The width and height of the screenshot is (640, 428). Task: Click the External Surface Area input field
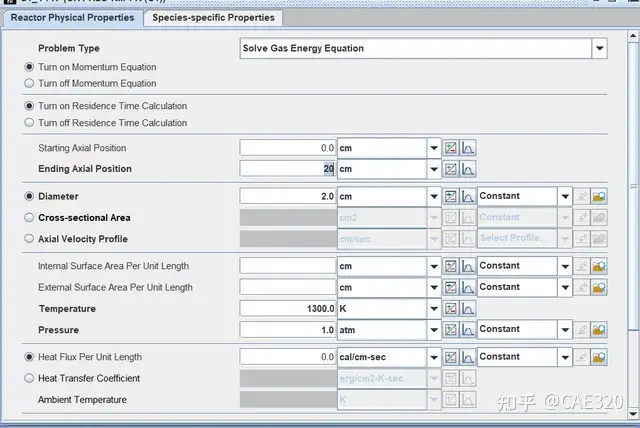tap(288, 288)
